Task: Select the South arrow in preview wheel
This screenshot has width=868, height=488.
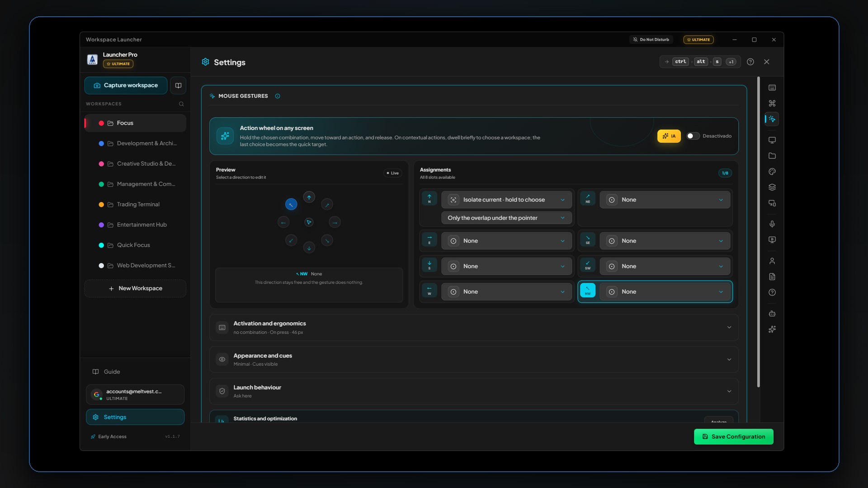Action: 309,248
